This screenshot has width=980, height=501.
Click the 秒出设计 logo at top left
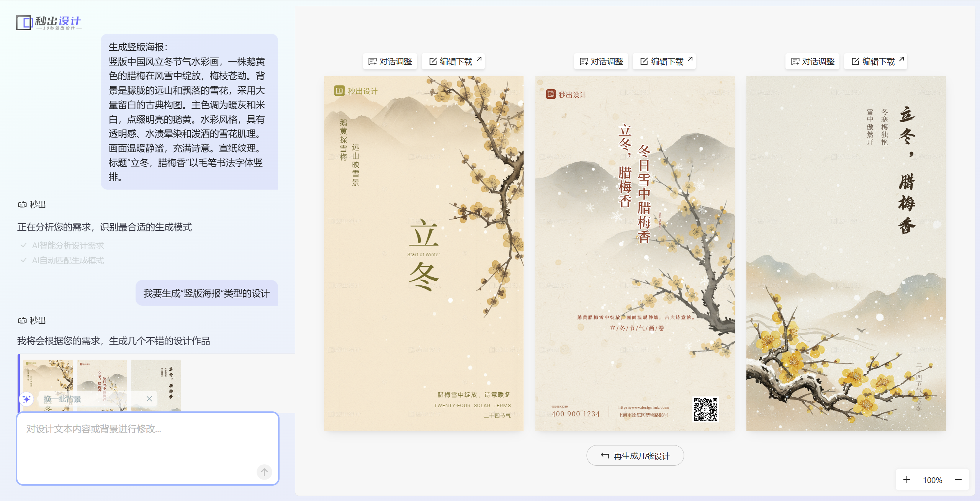tap(49, 23)
